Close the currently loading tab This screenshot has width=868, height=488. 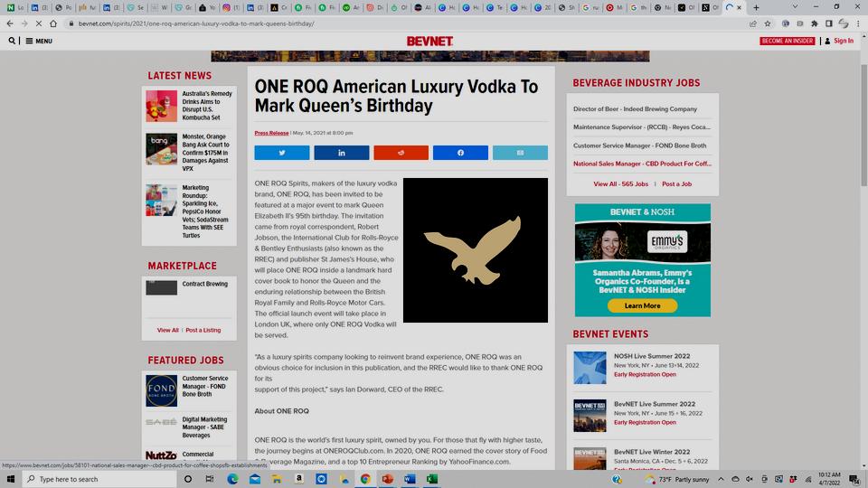pos(739,8)
